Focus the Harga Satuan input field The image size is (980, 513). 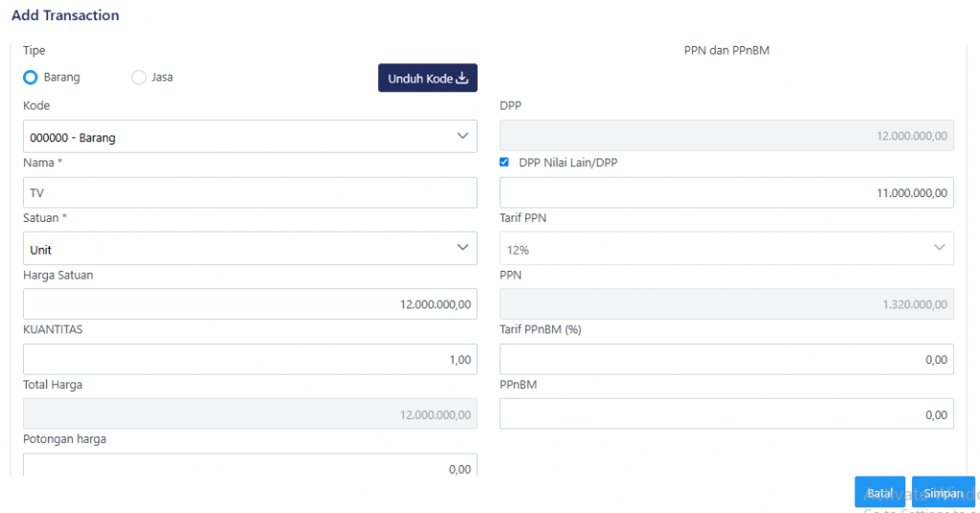click(250, 304)
